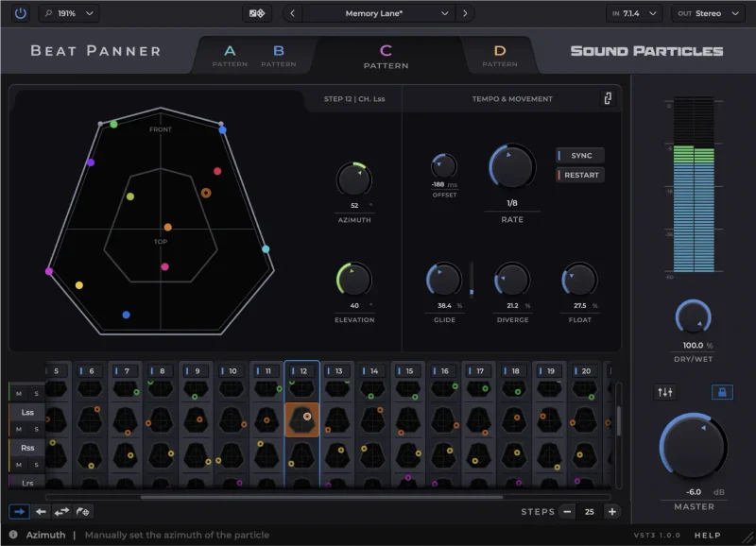The width and height of the screenshot is (756, 546).
Task: Click the cyan particle dot on panner edge
Action: pos(266,249)
